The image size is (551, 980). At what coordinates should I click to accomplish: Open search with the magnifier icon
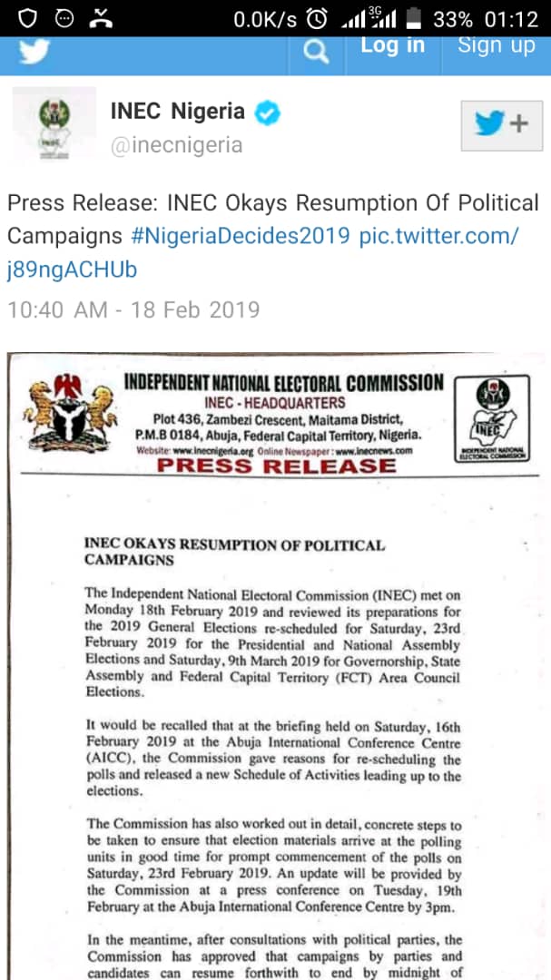point(315,53)
